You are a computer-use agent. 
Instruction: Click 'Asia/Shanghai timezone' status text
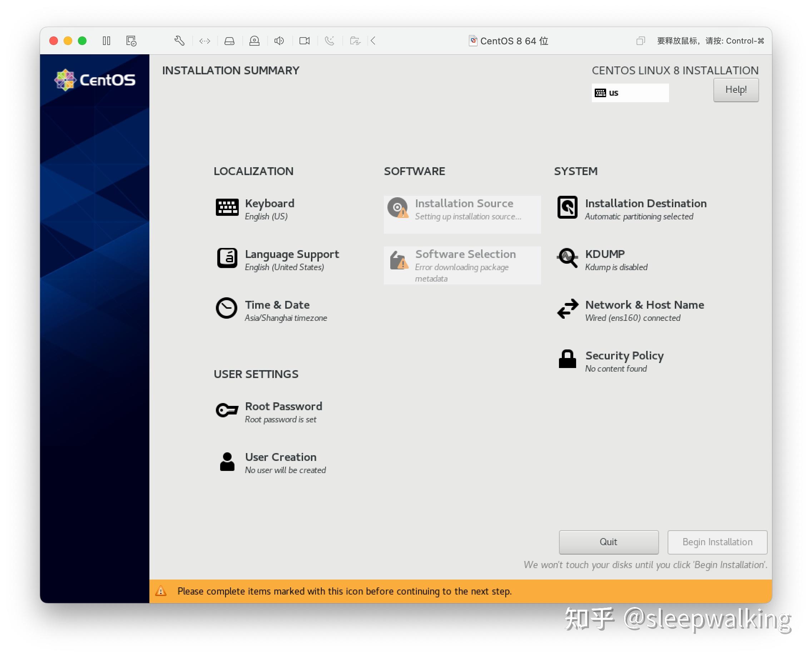click(x=286, y=318)
